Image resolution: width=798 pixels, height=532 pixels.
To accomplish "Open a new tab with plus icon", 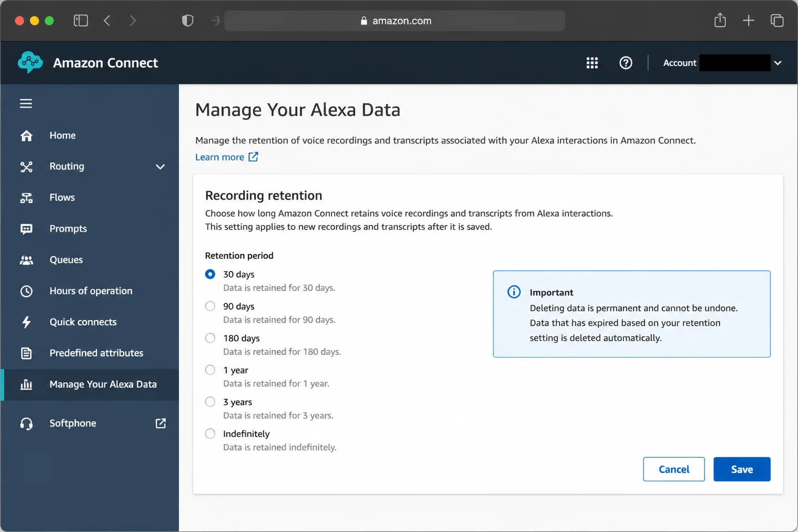I will tap(749, 21).
